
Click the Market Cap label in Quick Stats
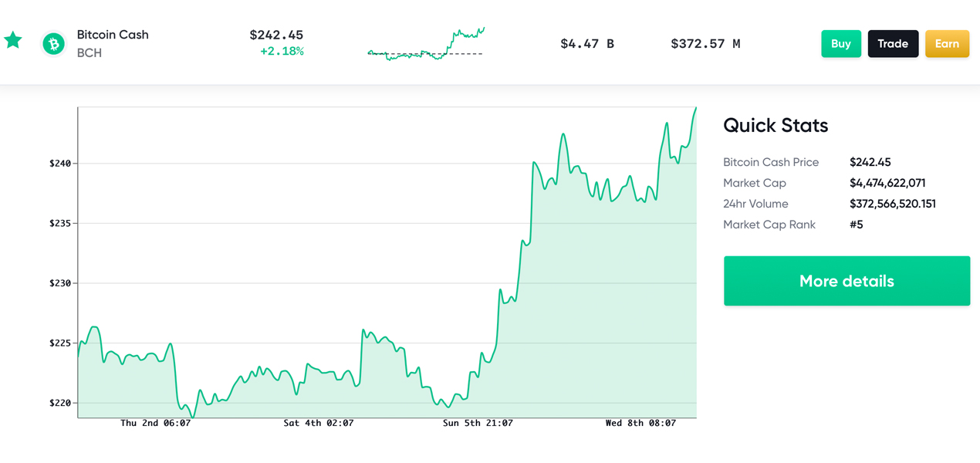coord(755,183)
